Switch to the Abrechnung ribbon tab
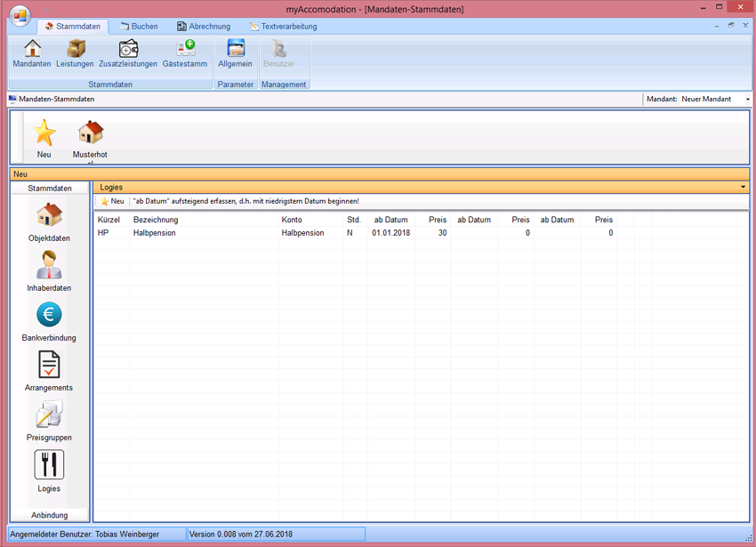 point(203,27)
